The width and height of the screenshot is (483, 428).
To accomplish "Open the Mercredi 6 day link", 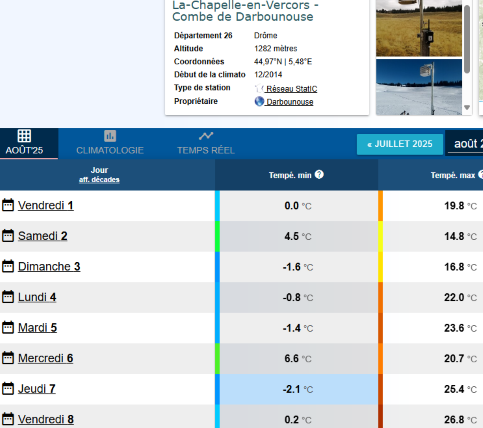I will pyautogui.click(x=46, y=358).
